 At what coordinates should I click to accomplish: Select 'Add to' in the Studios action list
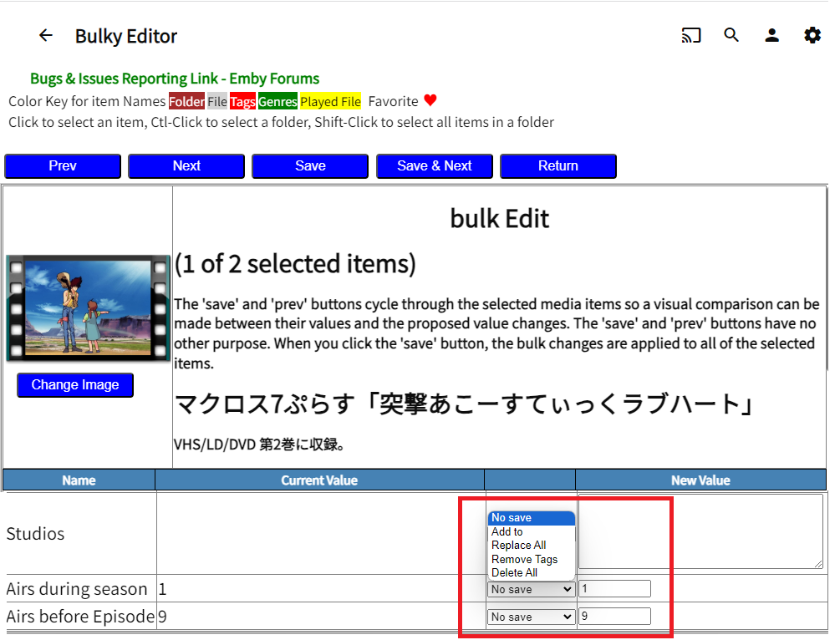507,531
